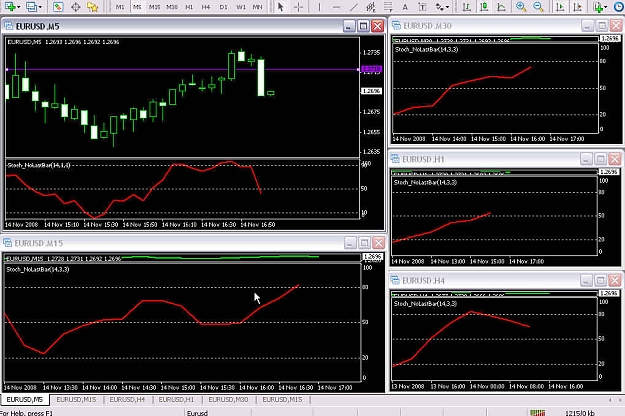Click the purple price label on M5 scale
The image size is (625, 416).
[x=371, y=69]
